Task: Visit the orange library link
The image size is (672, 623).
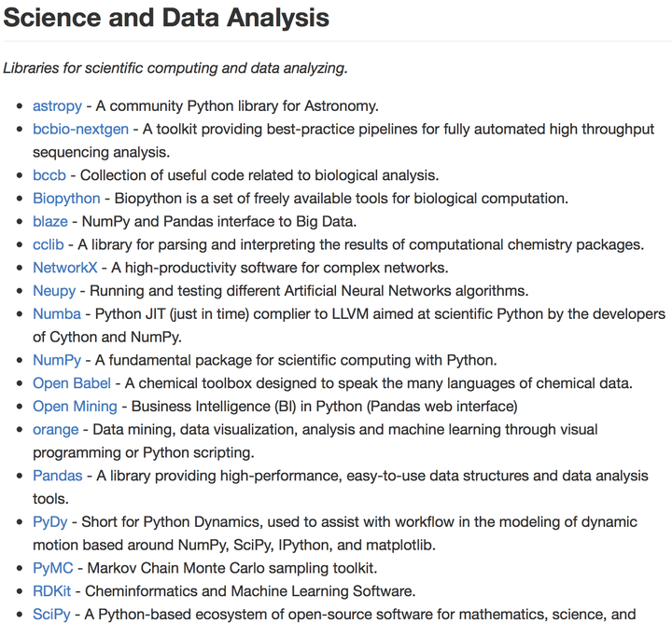Action: point(56,429)
